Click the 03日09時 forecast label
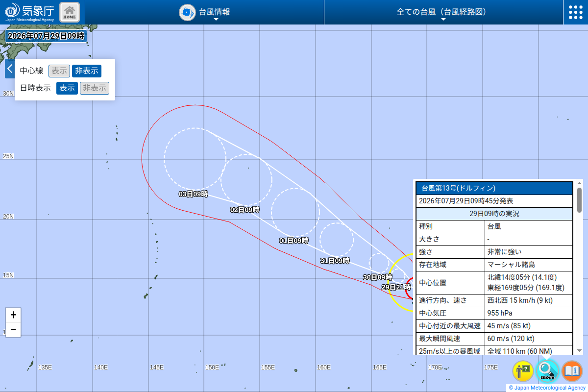This screenshot has height=392, width=588. [x=193, y=194]
